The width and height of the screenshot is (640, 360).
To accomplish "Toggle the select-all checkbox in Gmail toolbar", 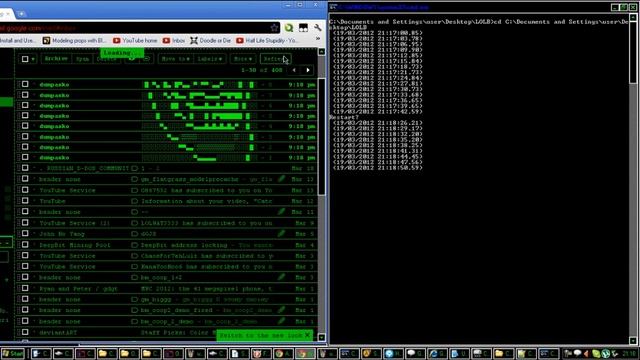I will 25,59.
